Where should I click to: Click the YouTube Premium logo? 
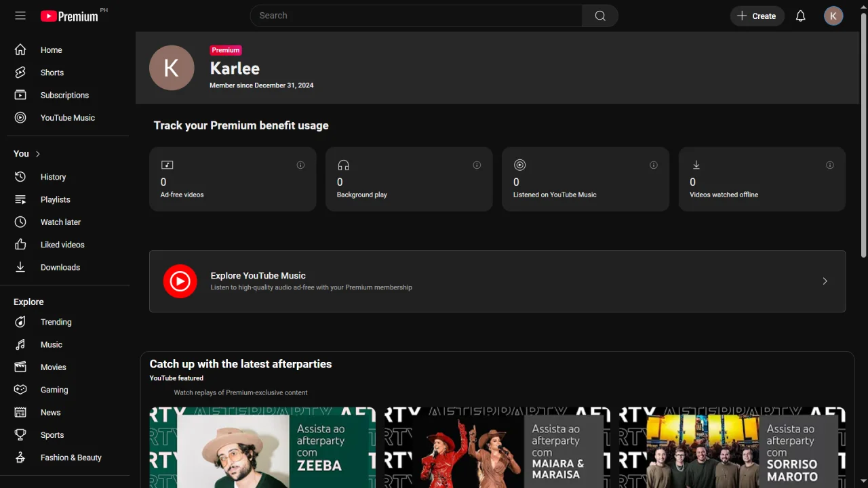point(69,16)
